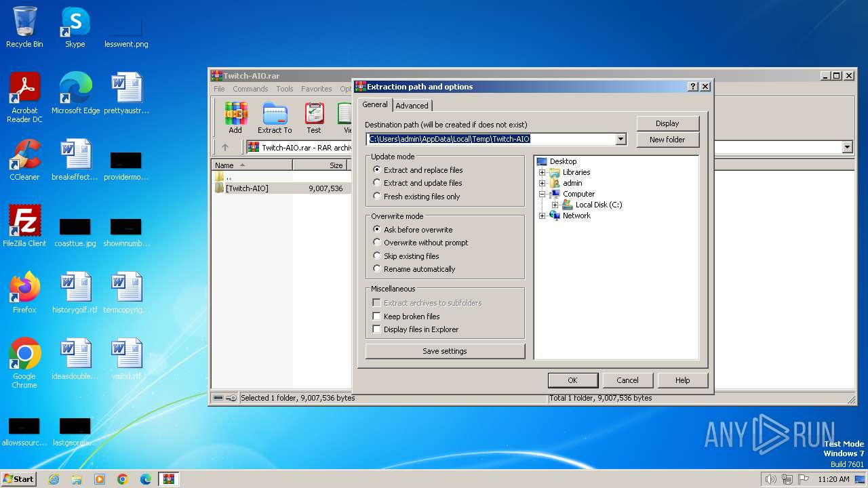Open Internet Explorer from the taskbar
868x488 pixels.
point(54,479)
